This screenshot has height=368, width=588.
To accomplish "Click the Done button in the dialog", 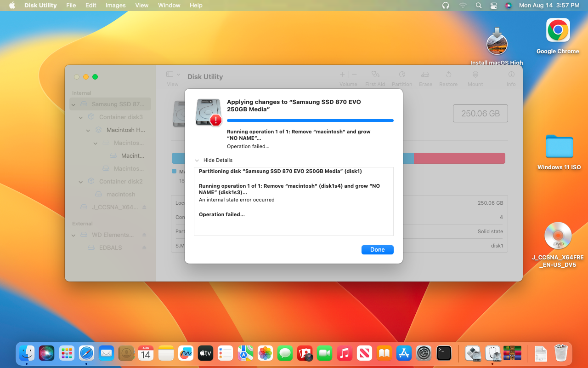I will [378, 250].
